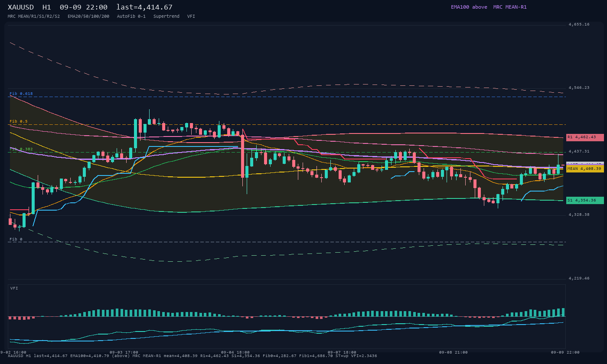Click the 09-08 21:00 time axis label
This screenshot has width=607, height=364.
(454, 352)
